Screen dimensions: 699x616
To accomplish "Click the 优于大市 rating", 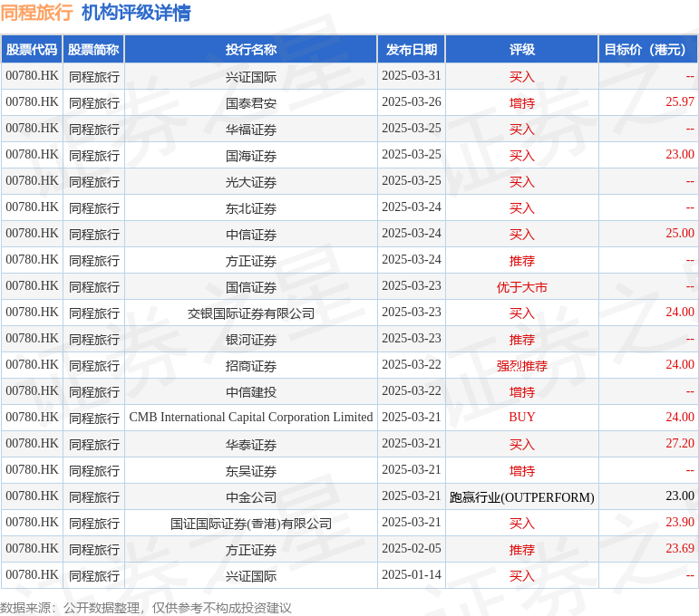I will pyautogui.click(x=522, y=287).
